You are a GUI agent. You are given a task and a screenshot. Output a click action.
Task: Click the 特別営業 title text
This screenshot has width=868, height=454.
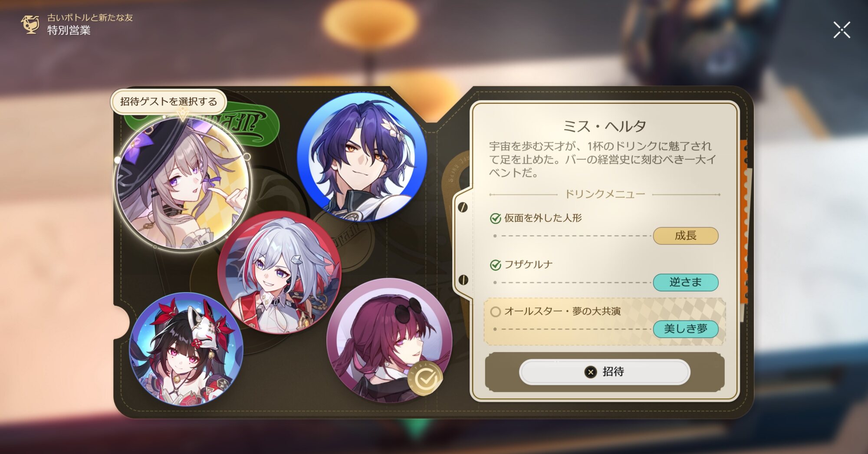pos(69,30)
